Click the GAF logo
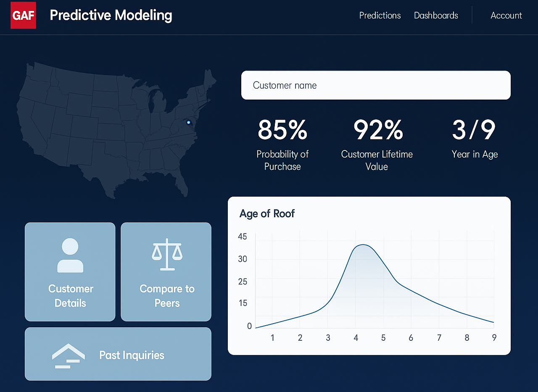 23,15
